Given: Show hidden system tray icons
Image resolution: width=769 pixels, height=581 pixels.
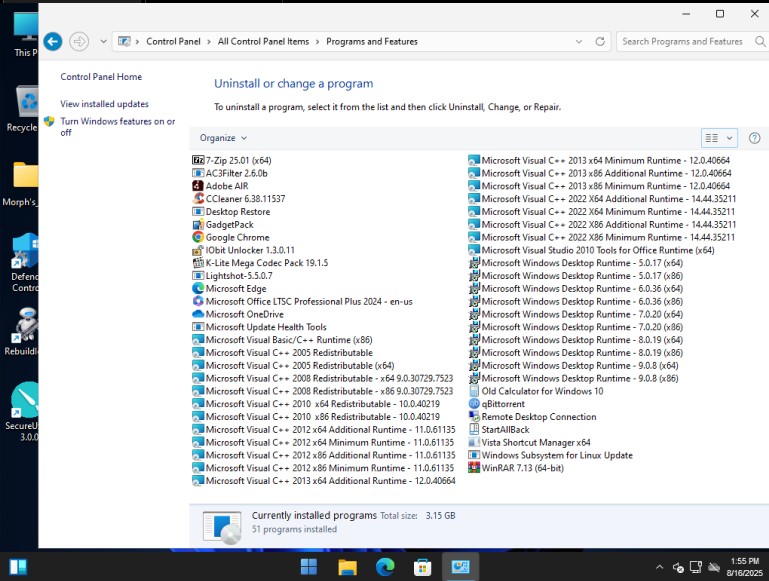Looking at the screenshot, I should (x=660, y=567).
